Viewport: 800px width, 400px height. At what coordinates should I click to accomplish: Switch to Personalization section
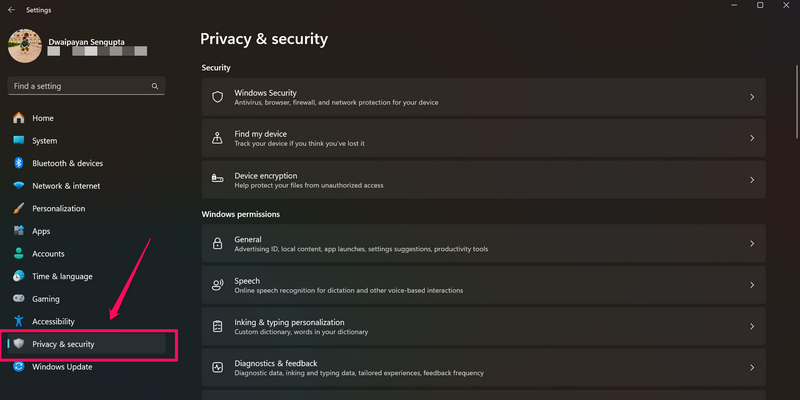pyautogui.click(x=58, y=209)
